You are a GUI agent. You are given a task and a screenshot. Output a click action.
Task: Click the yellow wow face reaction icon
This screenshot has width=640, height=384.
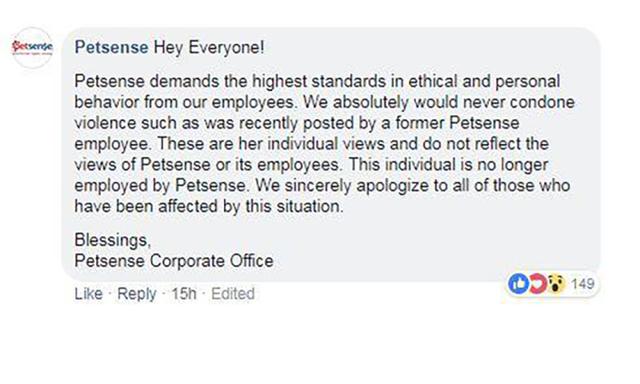[556, 283]
